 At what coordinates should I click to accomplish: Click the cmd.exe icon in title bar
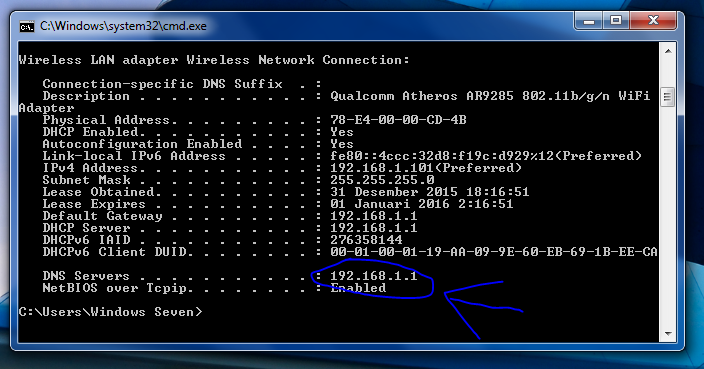coord(26,27)
